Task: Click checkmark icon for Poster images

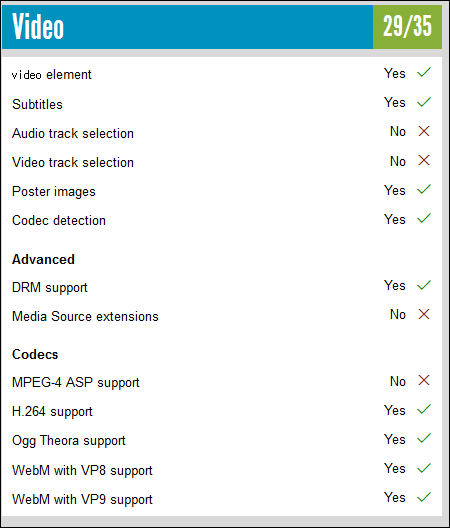Action: point(424,189)
